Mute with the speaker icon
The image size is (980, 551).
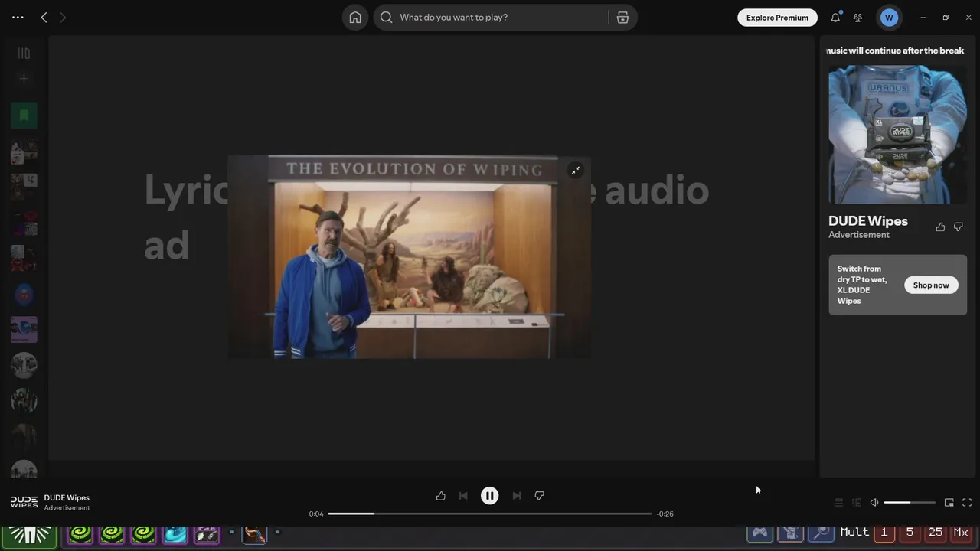[x=874, y=503]
